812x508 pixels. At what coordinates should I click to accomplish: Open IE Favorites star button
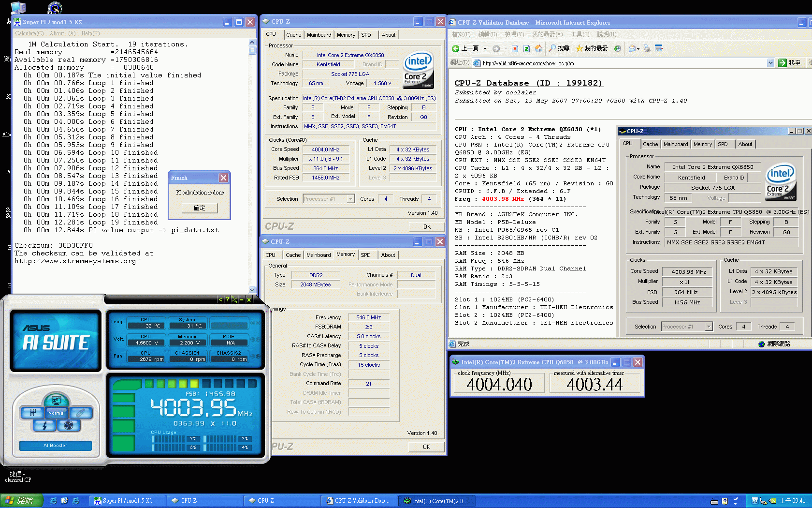pyautogui.click(x=591, y=48)
